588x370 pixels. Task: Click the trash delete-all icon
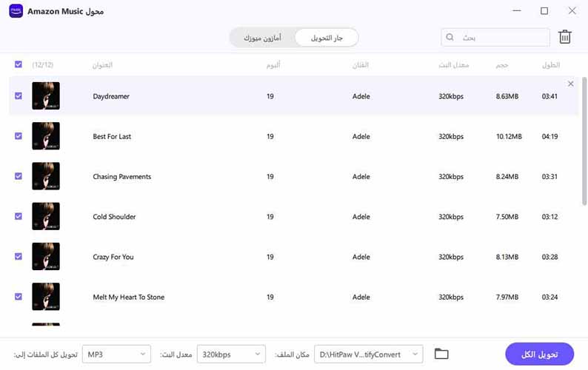click(x=565, y=37)
